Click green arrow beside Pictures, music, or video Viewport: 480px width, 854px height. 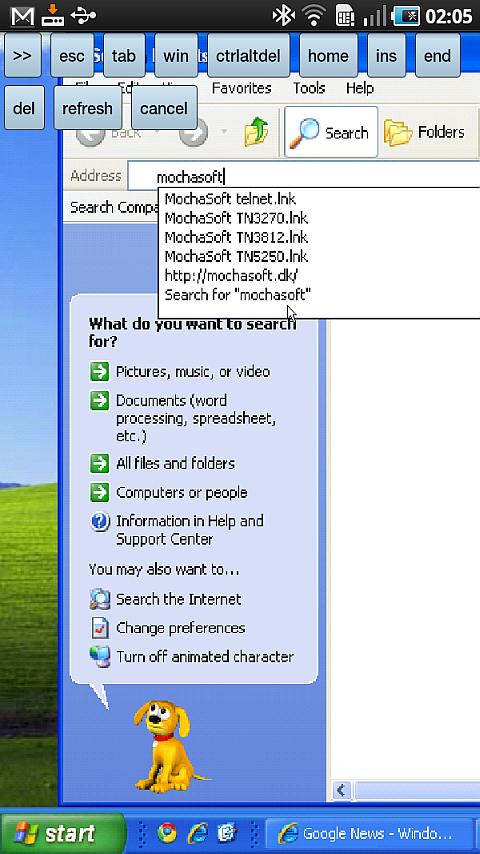[99, 372]
